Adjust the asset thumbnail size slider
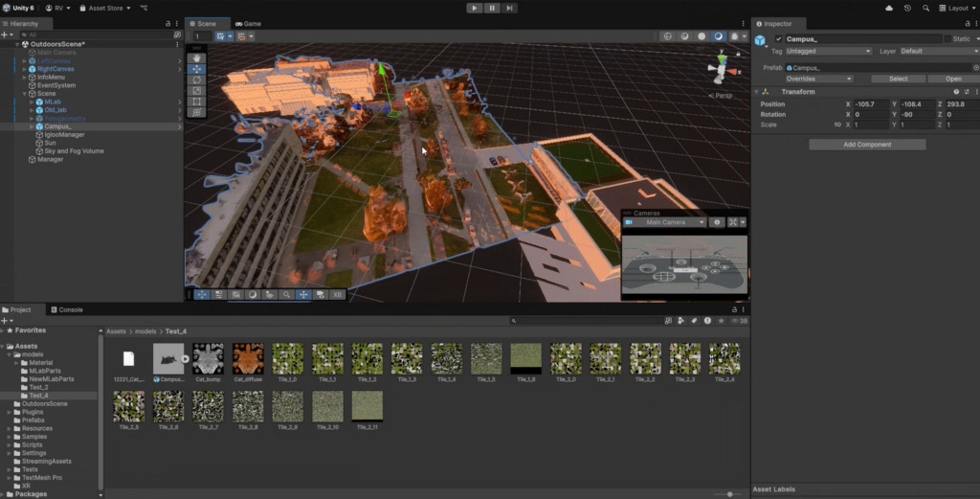The height and width of the screenshot is (499, 980). pyautogui.click(x=730, y=494)
